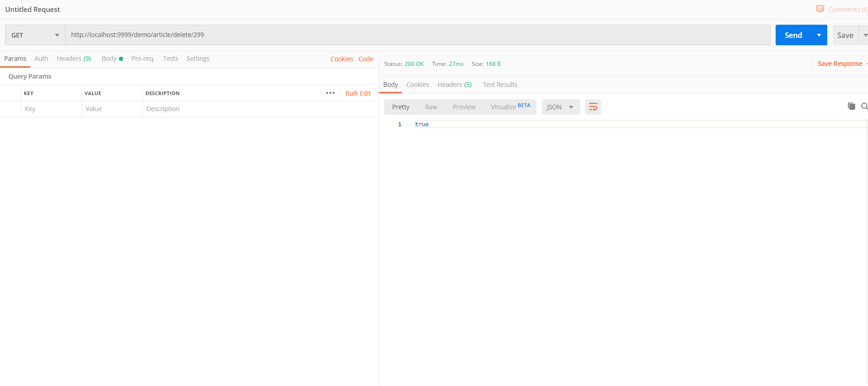This screenshot has width=868, height=386.
Task: Open the Tests tab
Action: [170, 59]
